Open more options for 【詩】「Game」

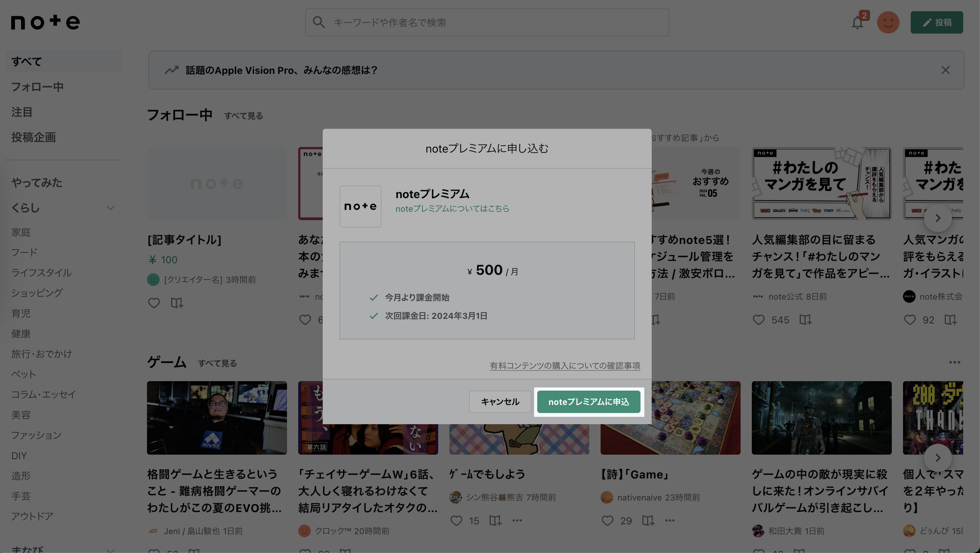(x=670, y=520)
